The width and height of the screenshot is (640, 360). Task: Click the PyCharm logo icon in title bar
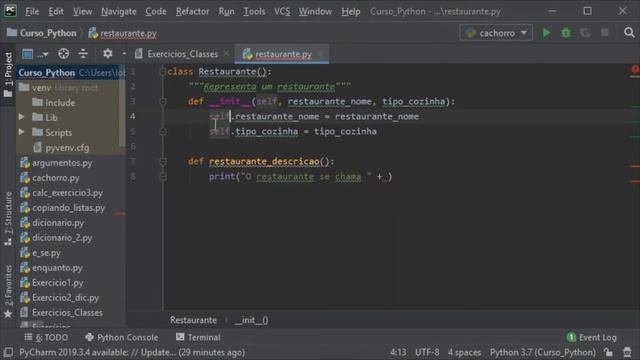10,11
